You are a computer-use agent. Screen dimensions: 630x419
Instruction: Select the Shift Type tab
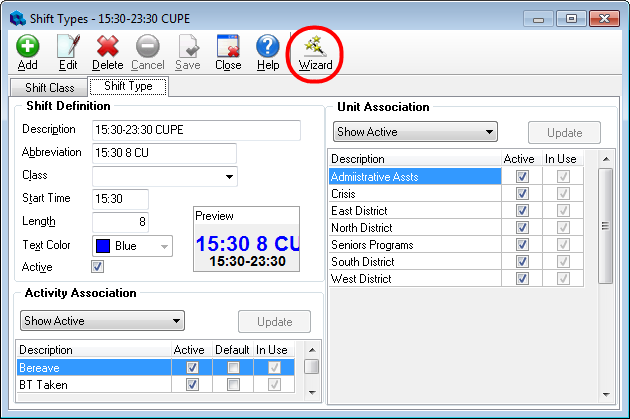[x=128, y=87]
